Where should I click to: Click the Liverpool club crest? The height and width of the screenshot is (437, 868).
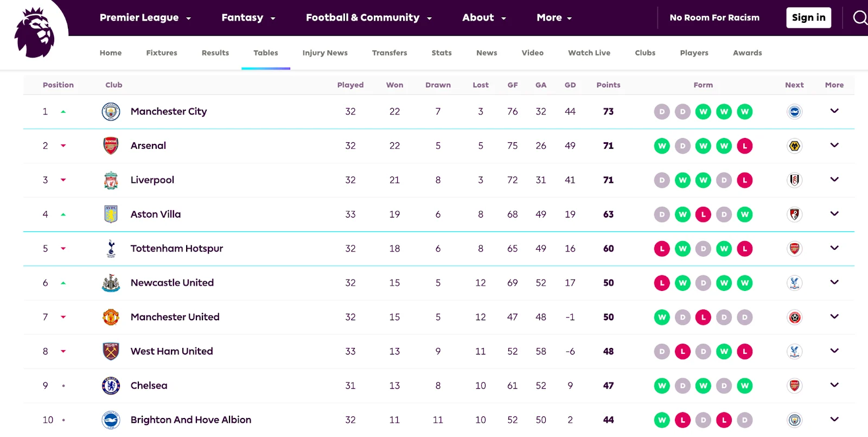tap(111, 180)
